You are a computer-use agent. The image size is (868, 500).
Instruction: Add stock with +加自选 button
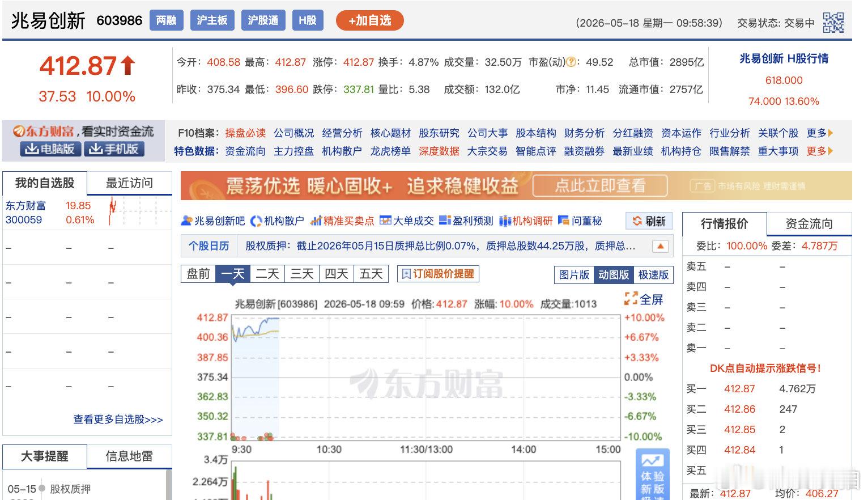pos(369,20)
